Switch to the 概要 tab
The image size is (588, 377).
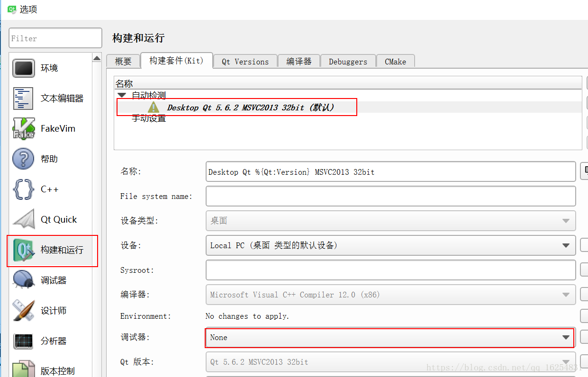(x=123, y=62)
